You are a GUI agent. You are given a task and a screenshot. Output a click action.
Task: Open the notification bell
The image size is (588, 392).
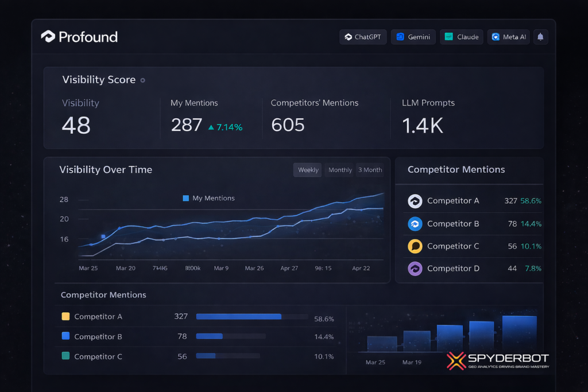pos(540,37)
